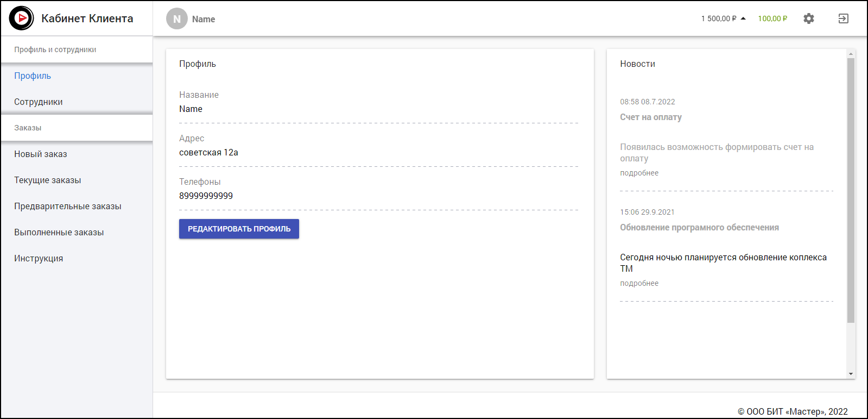Show Текущие заказы list
This screenshot has width=868, height=419.
click(x=48, y=180)
